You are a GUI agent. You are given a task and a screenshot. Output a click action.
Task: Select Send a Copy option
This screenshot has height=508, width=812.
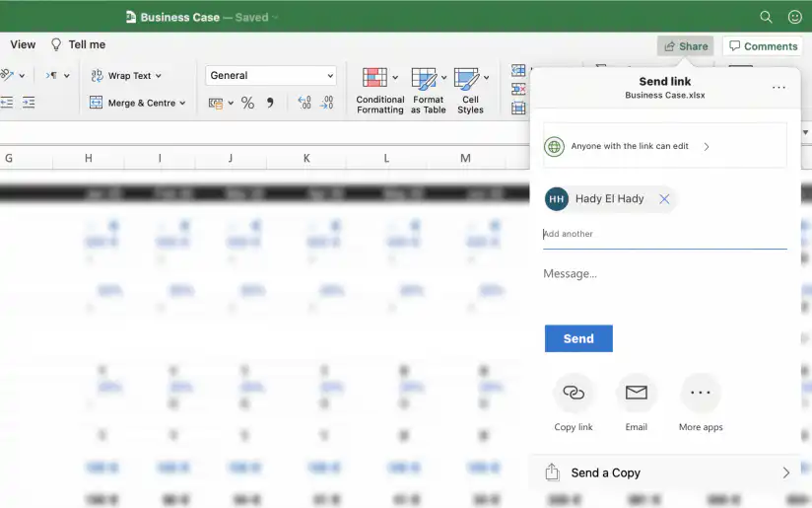click(x=664, y=472)
